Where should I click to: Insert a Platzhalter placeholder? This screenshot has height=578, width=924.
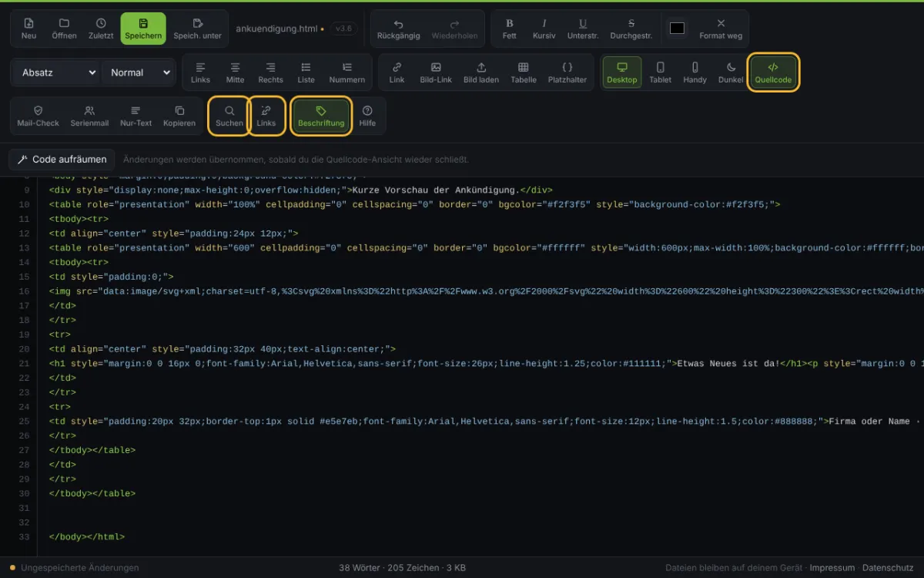(x=567, y=72)
